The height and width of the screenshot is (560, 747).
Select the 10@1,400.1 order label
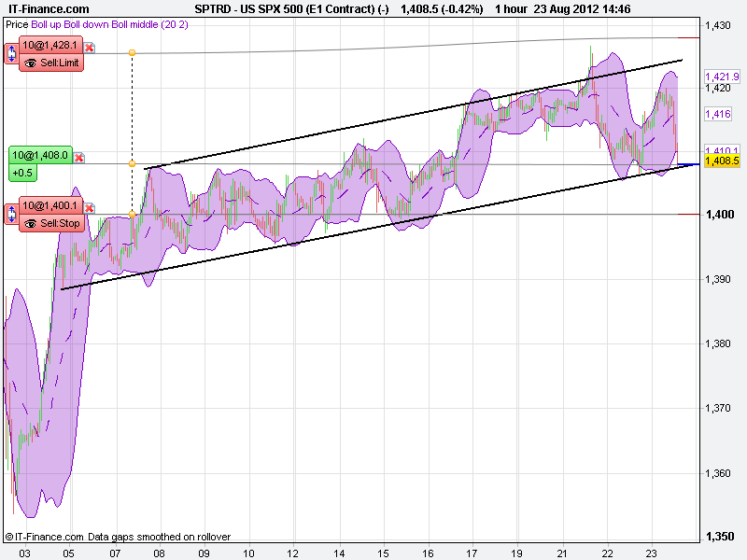coord(50,205)
